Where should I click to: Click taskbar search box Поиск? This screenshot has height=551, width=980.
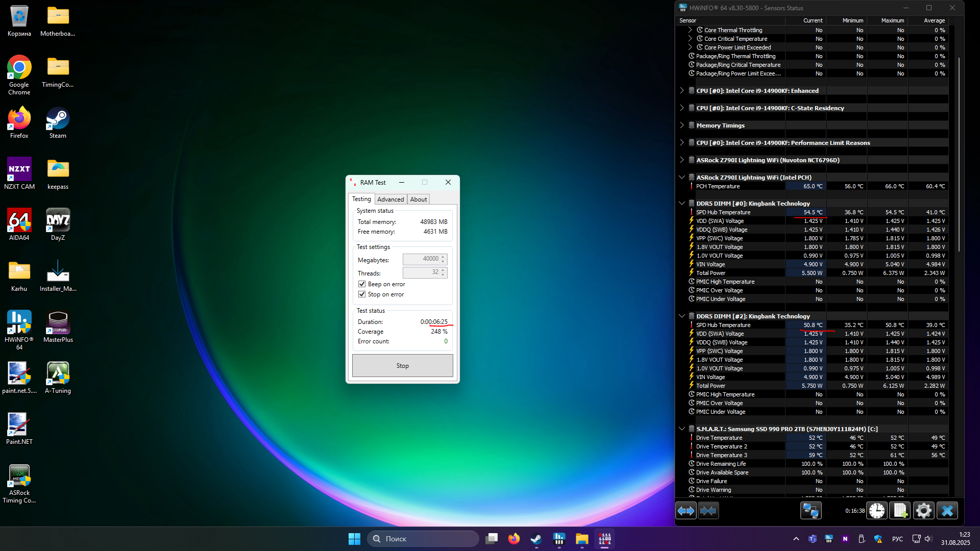(423, 539)
